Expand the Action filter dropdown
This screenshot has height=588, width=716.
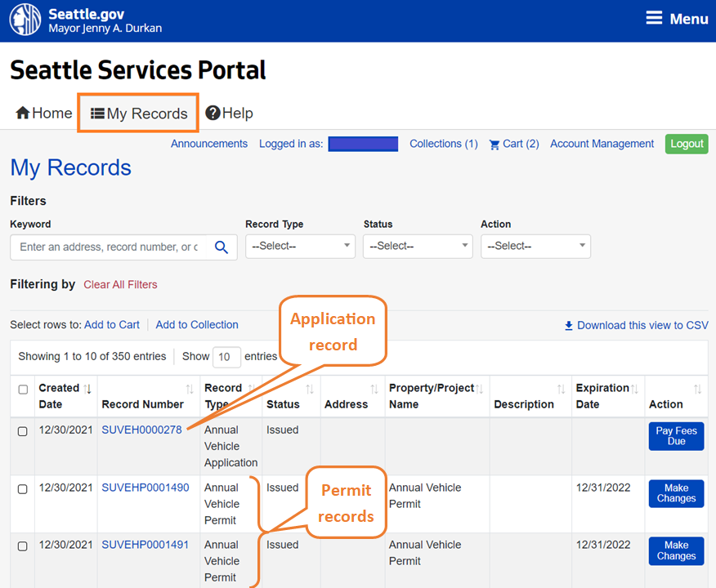pos(535,246)
